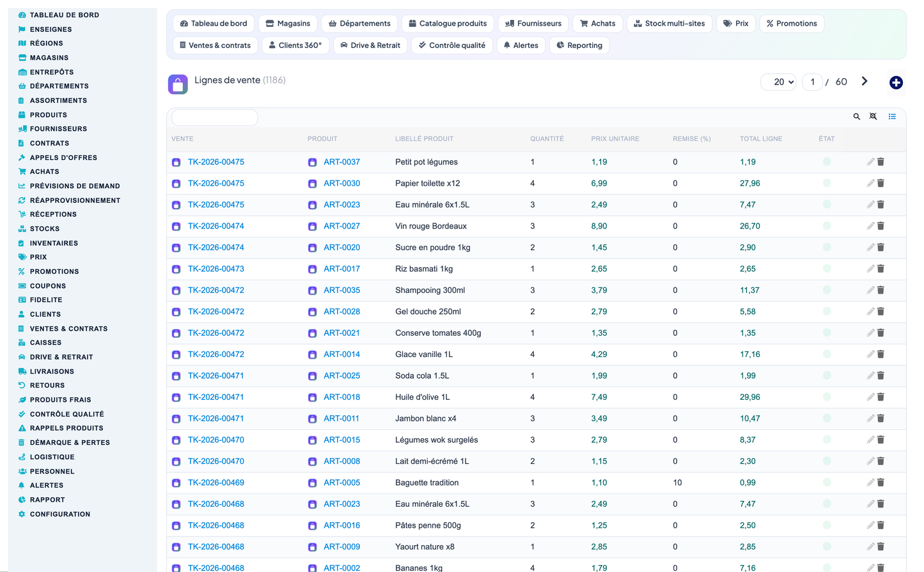Open the Tableau de bord tab
The image size is (924, 572).
click(214, 24)
